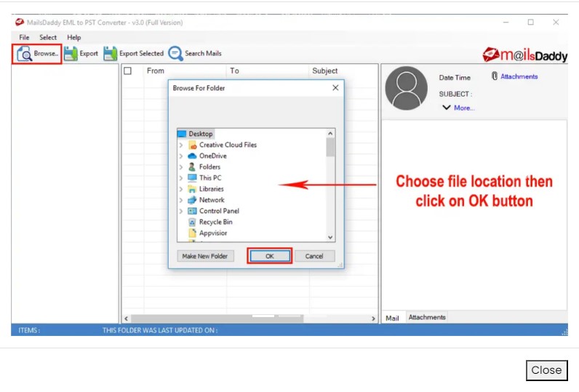Click the contact avatar picture

406,88
